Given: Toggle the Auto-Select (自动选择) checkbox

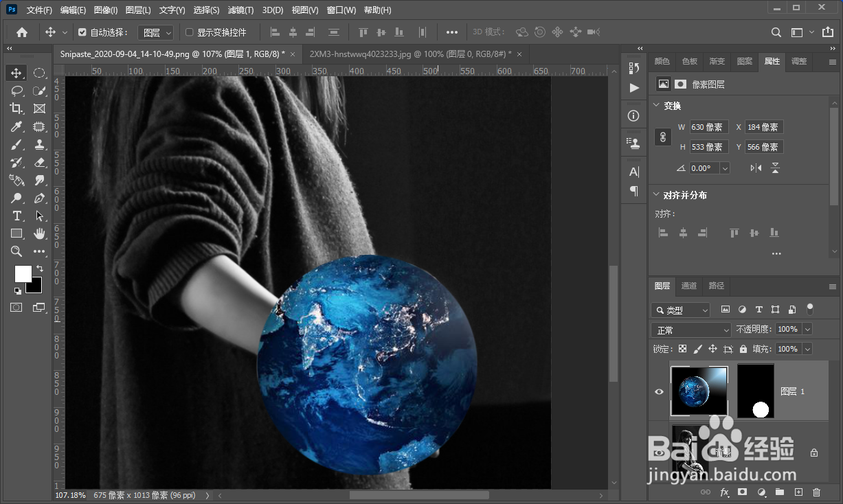Looking at the screenshot, I should pos(82,32).
